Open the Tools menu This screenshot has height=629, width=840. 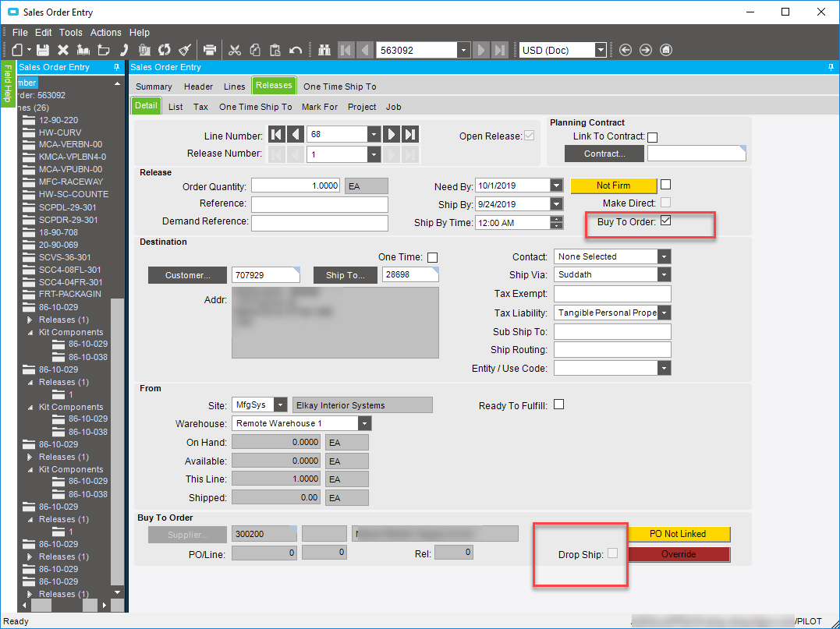71,33
